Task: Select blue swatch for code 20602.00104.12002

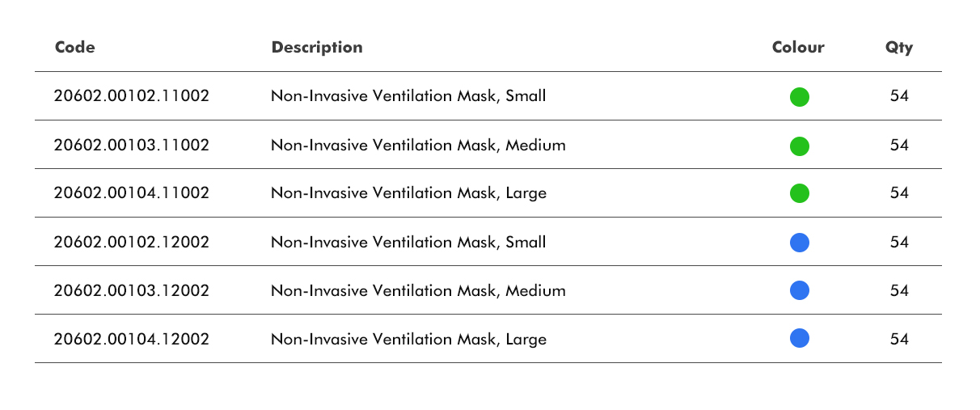Action: (x=800, y=339)
